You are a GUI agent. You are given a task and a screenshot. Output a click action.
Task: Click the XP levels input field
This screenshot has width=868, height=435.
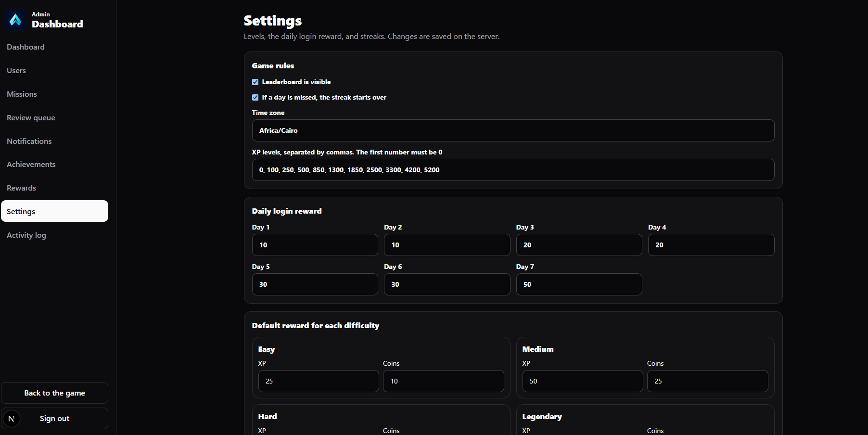pyautogui.click(x=513, y=170)
